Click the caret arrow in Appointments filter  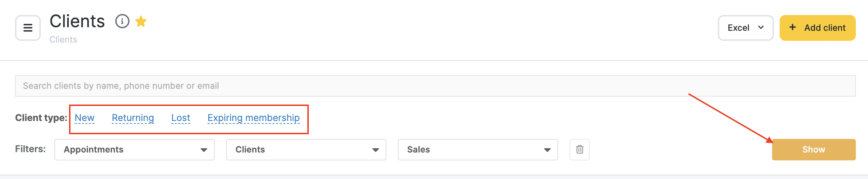coord(204,150)
